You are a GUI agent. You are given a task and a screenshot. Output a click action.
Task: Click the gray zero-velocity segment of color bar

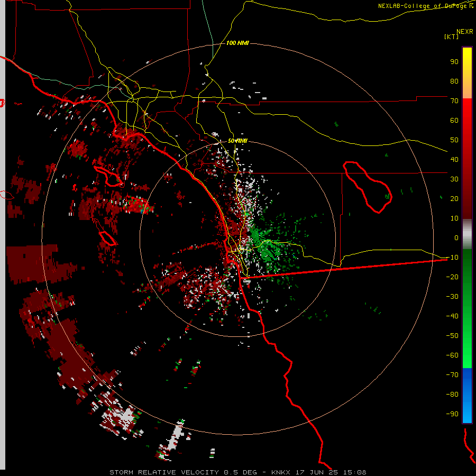[467, 234]
